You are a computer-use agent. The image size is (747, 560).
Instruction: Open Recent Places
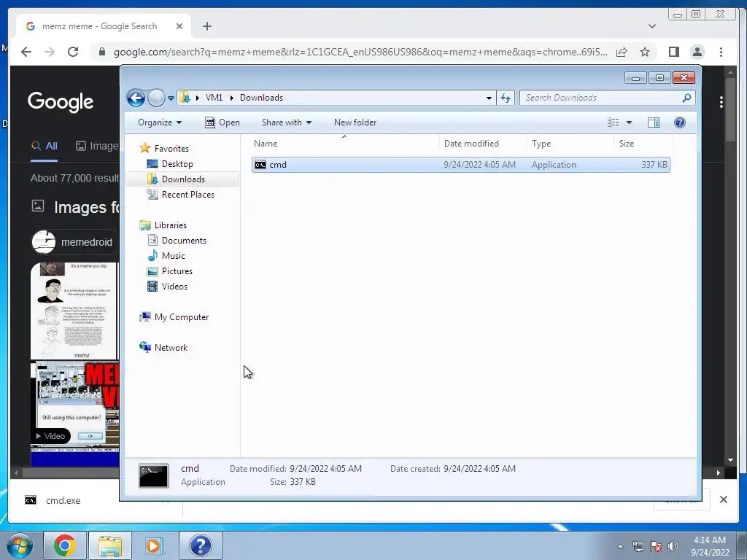(181, 194)
